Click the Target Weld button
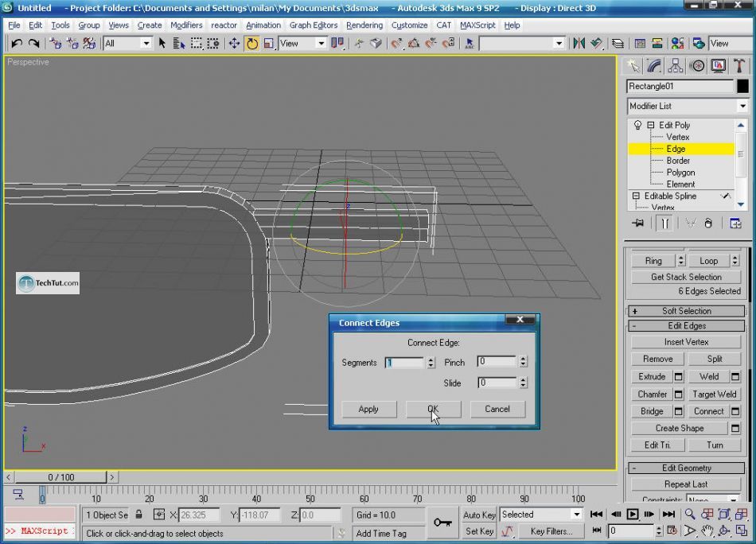Image resolution: width=756 pixels, height=544 pixels. point(714,394)
